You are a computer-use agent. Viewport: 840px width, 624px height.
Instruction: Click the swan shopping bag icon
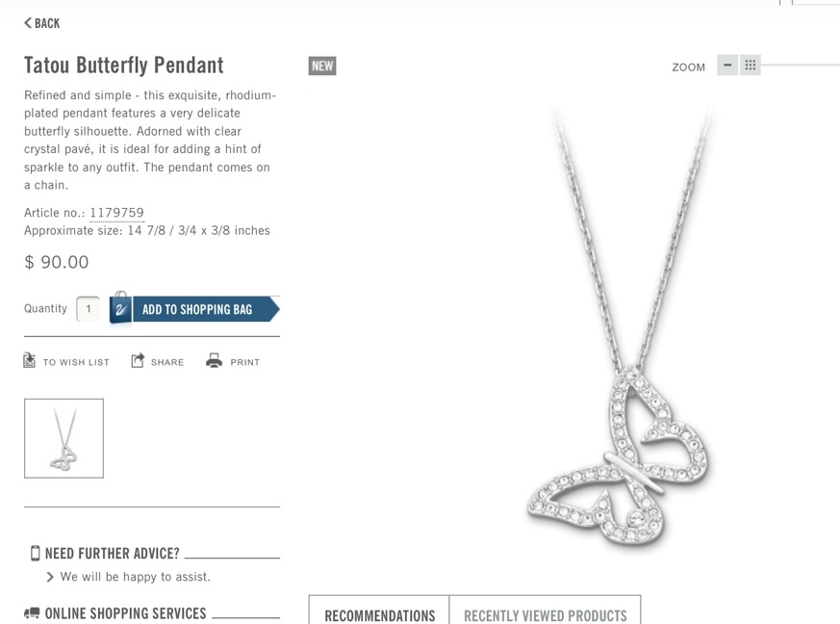pos(120,308)
